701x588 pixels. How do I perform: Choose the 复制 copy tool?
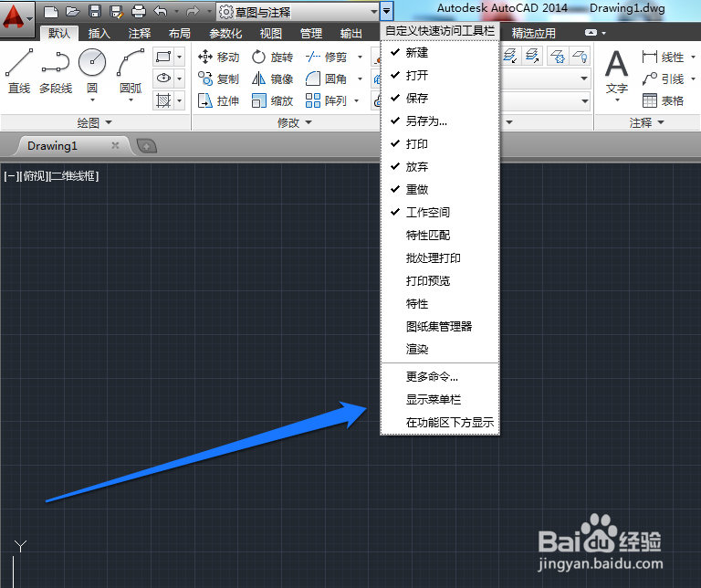[219, 79]
